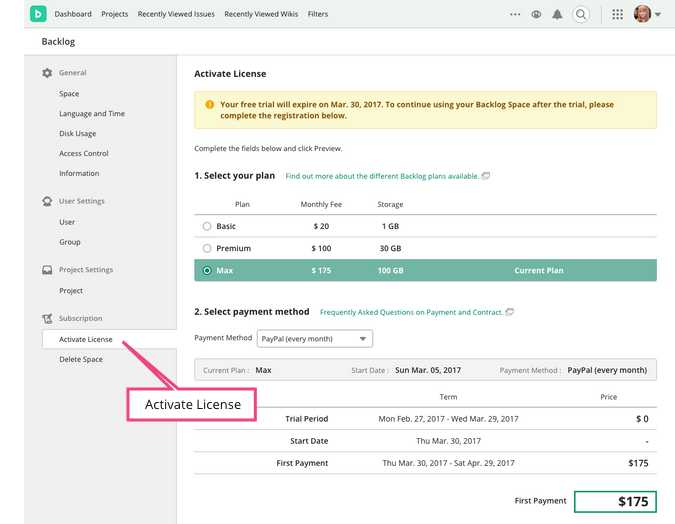Select Activate License in sidebar
Screen dimensions: 675x524
[x=109, y=339]
